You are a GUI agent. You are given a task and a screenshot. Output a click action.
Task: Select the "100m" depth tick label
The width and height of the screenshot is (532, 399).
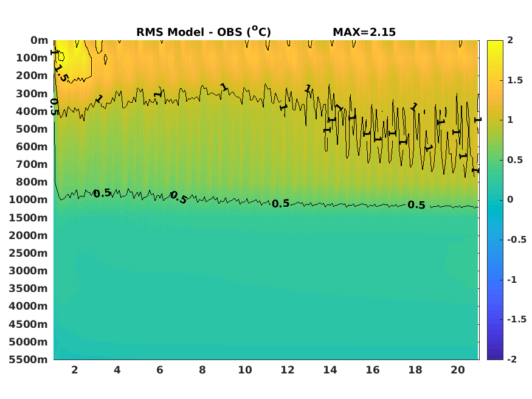[32, 58]
